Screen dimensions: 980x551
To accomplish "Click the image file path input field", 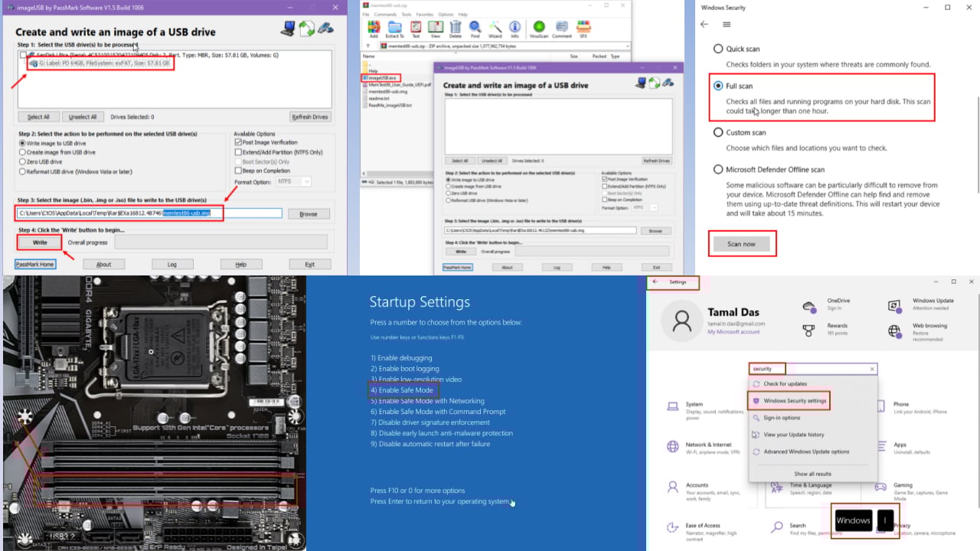I will (x=149, y=213).
